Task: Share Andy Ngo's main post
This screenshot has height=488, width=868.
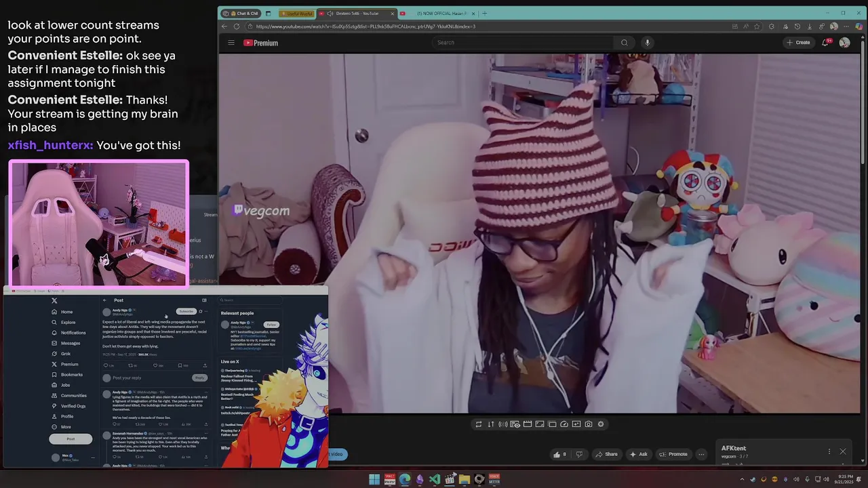Action: [205, 365]
